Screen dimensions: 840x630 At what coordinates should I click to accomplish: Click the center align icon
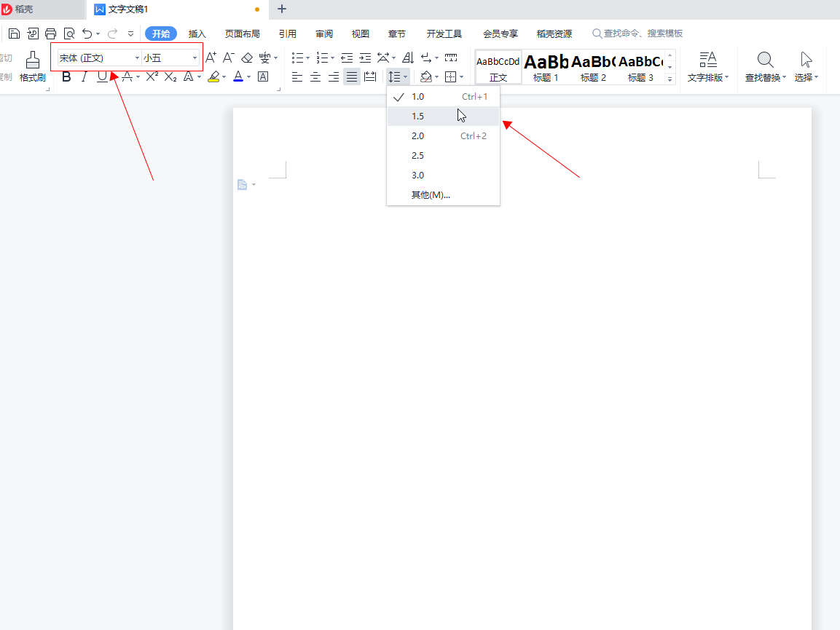tap(315, 76)
